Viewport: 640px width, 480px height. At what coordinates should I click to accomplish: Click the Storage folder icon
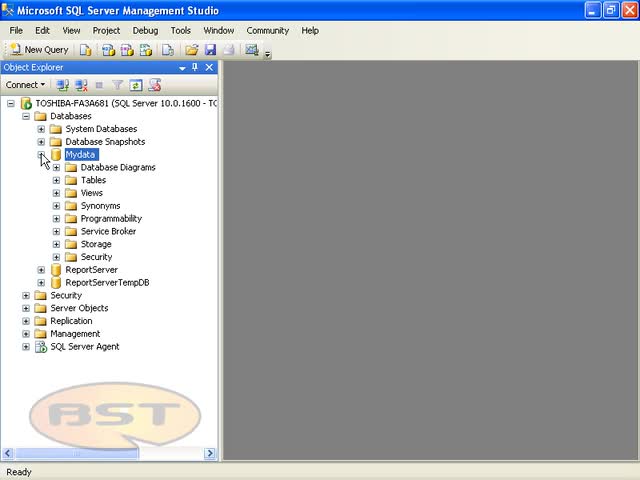tap(71, 244)
